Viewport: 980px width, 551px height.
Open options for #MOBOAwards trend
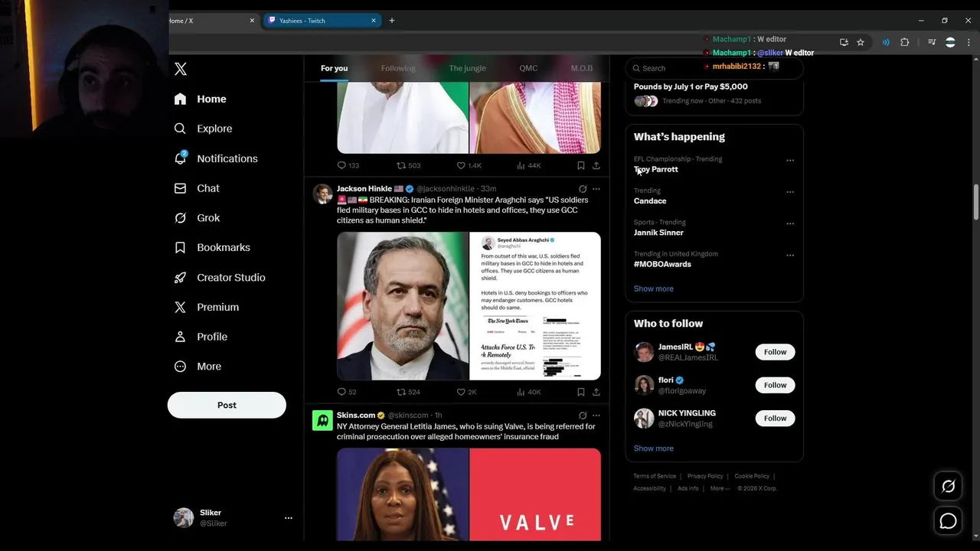(790, 256)
